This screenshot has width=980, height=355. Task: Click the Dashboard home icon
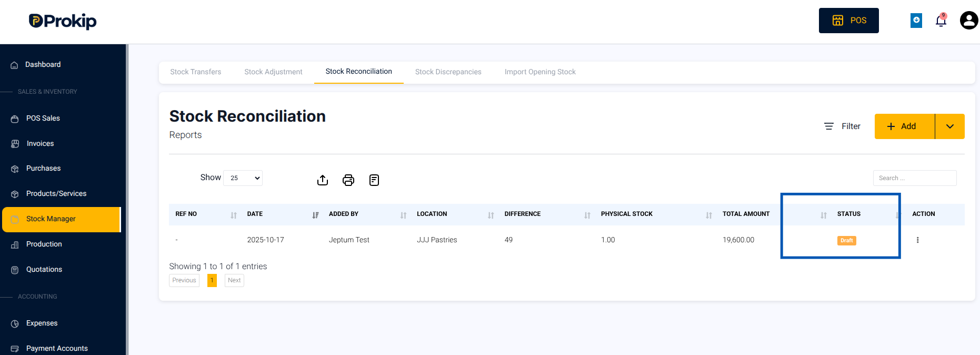click(x=14, y=65)
